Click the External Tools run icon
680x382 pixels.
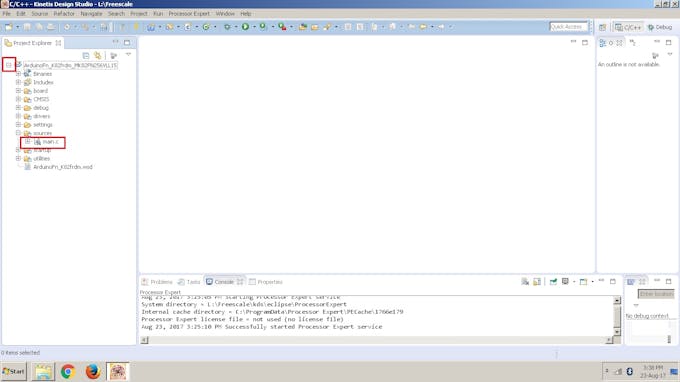tap(282, 27)
